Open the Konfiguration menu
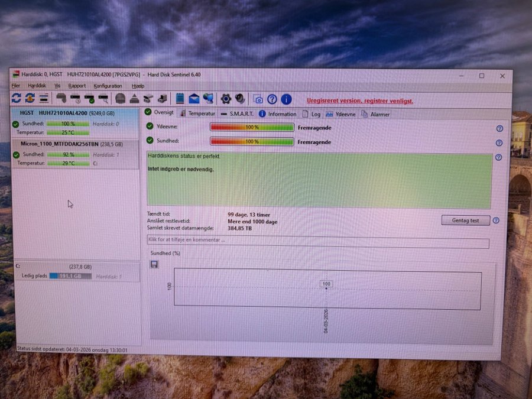This screenshot has height=399, width=532. (108, 86)
